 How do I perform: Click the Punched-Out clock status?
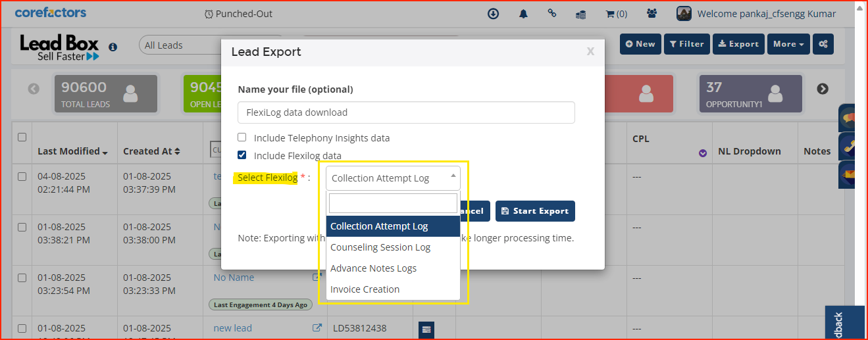pyautogui.click(x=238, y=14)
